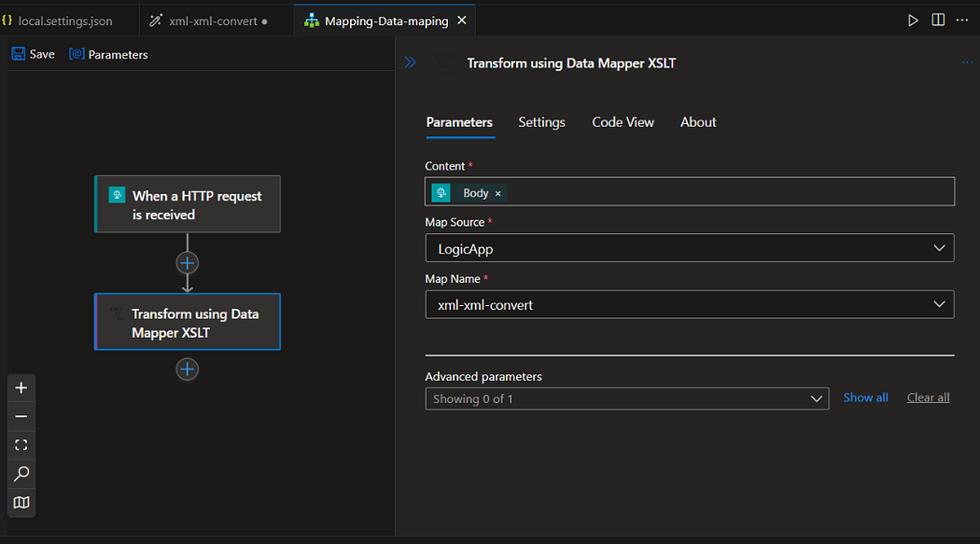This screenshot has height=544, width=980.
Task: Click the Show all link
Action: point(865,398)
